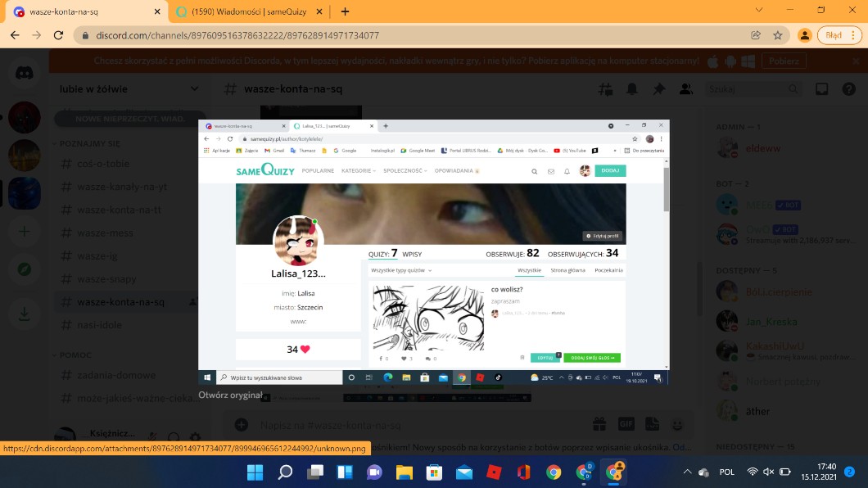Select the wasze-kanały-na-yt channel
This screenshot has width=868, height=488.
pos(122,186)
